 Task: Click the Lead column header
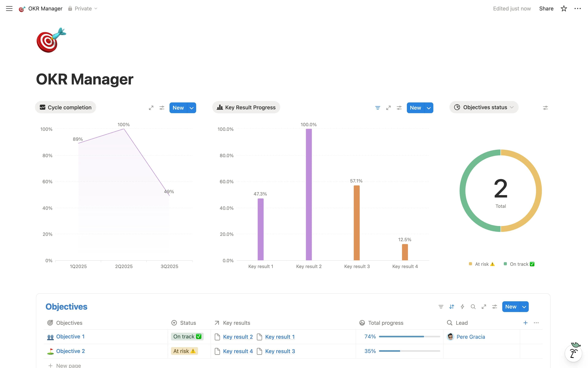tap(457, 323)
